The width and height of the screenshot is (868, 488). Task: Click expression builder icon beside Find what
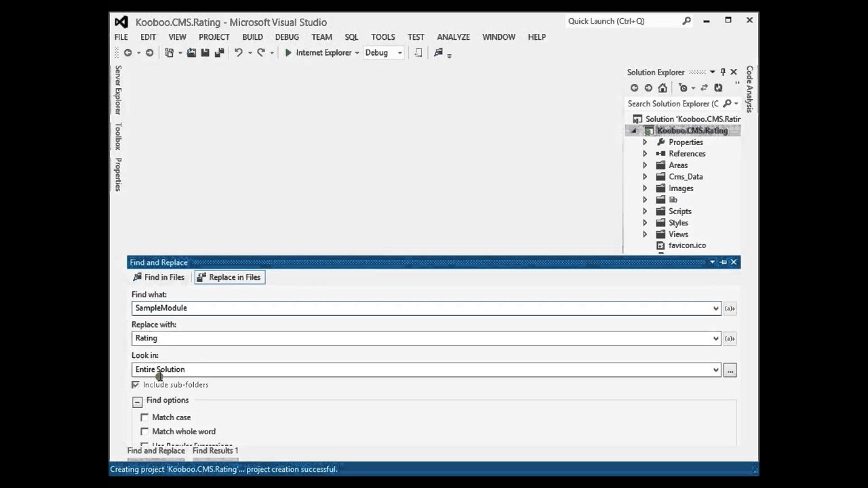click(x=730, y=308)
